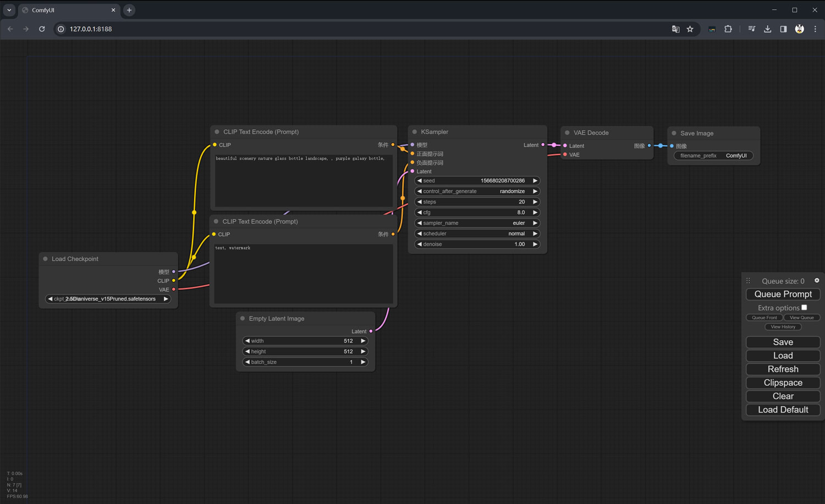This screenshot has height=504, width=825.
Task: Open View Queue
Action: click(x=802, y=318)
